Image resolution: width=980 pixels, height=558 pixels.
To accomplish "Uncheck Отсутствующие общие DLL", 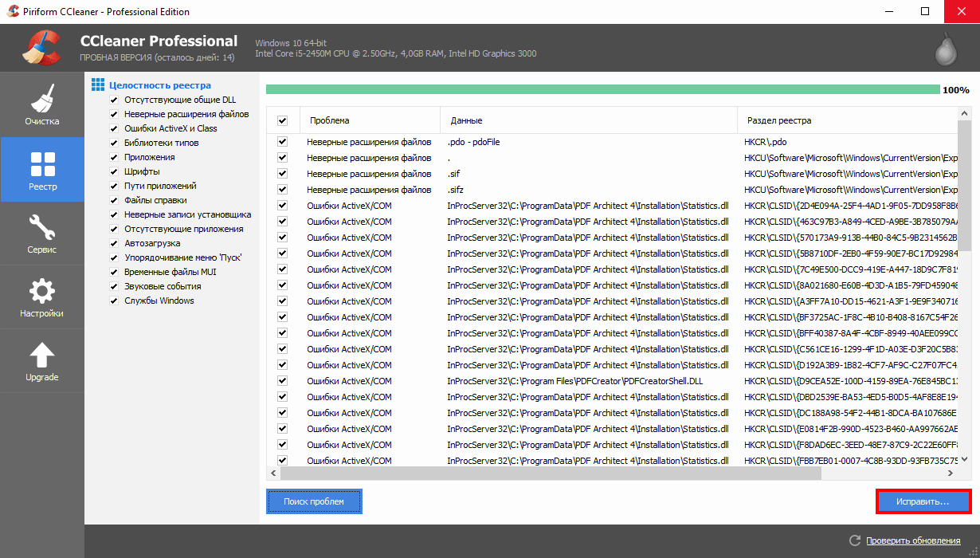I will pyautogui.click(x=115, y=100).
